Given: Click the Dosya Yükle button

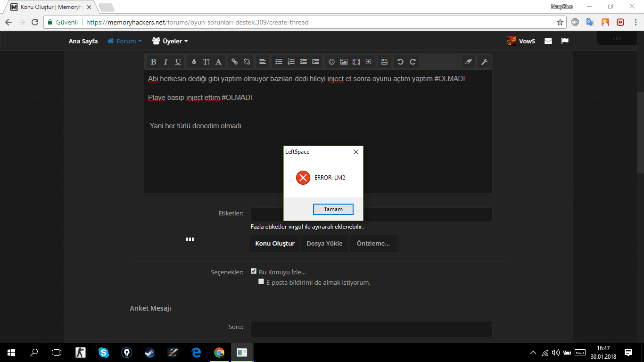Looking at the screenshot, I should (324, 243).
